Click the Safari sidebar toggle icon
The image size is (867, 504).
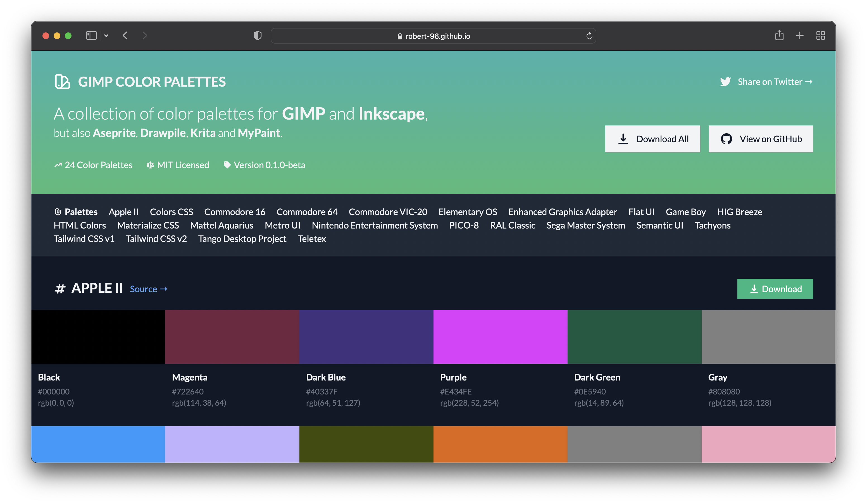pos(91,35)
